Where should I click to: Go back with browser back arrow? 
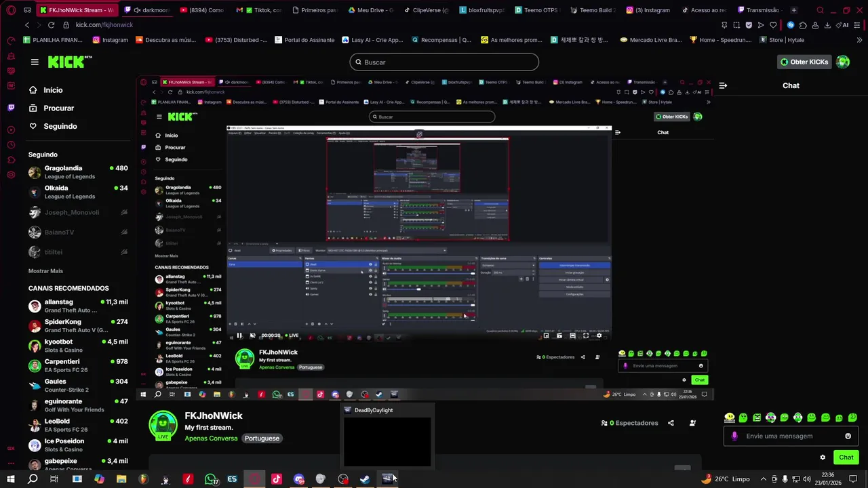[27, 25]
